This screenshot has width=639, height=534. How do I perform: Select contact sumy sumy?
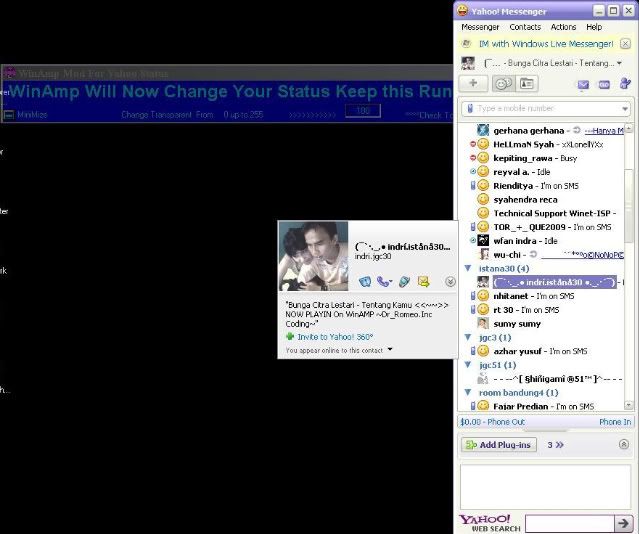tap(516, 324)
